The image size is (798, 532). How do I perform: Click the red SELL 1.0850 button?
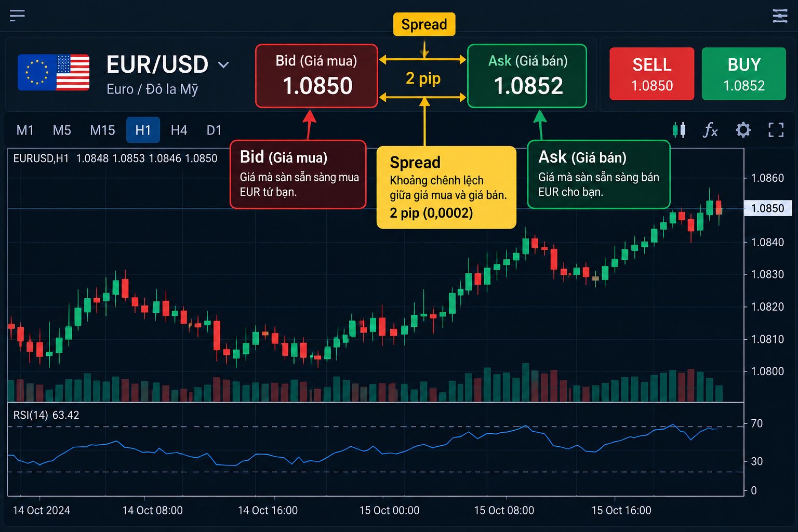coord(652,74)
